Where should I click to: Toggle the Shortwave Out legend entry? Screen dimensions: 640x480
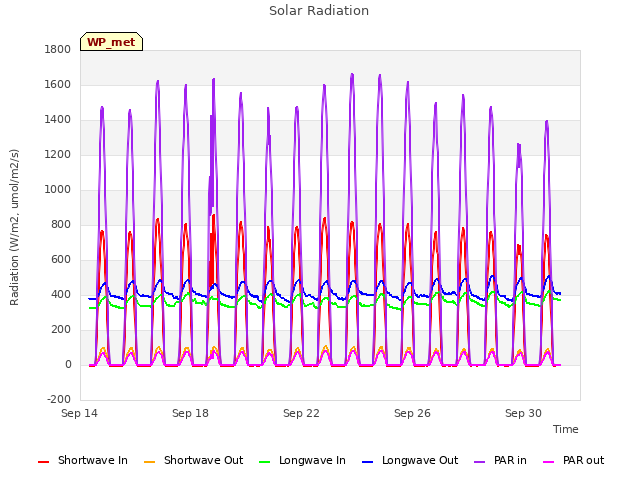[x=193, y=460]
